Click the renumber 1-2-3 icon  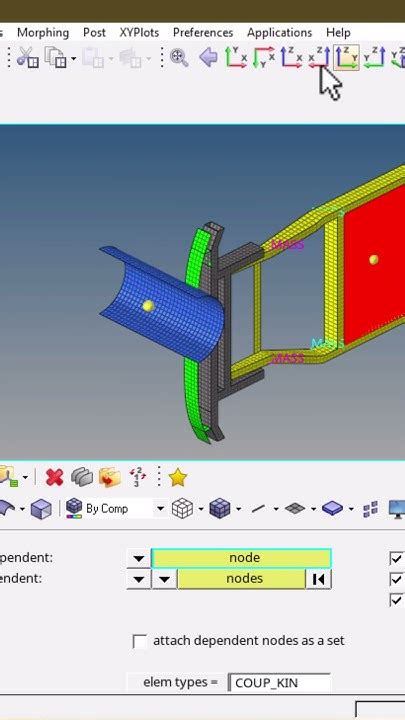tap(138, 478)
